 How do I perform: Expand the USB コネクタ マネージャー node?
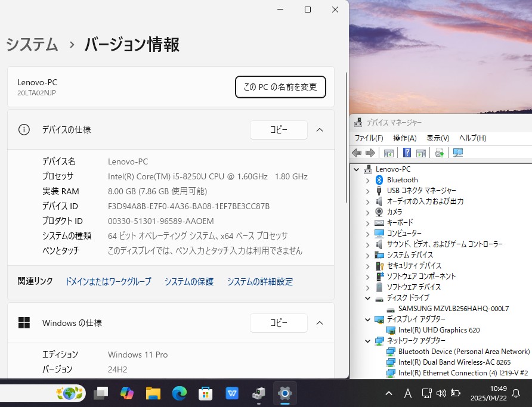click(x=368, y=191)
